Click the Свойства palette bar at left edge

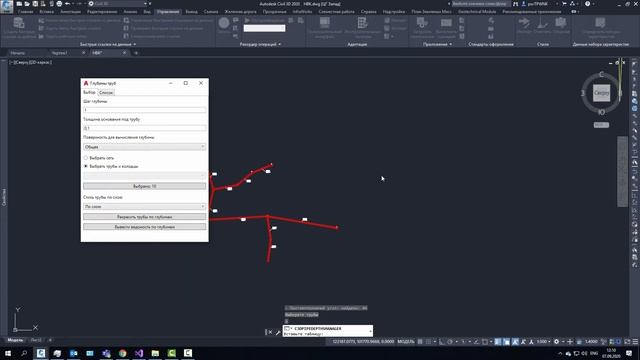tap(4, 197)
